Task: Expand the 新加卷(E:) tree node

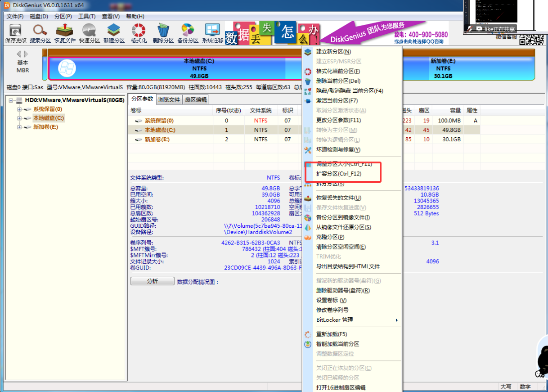Action: coord(19,127)
